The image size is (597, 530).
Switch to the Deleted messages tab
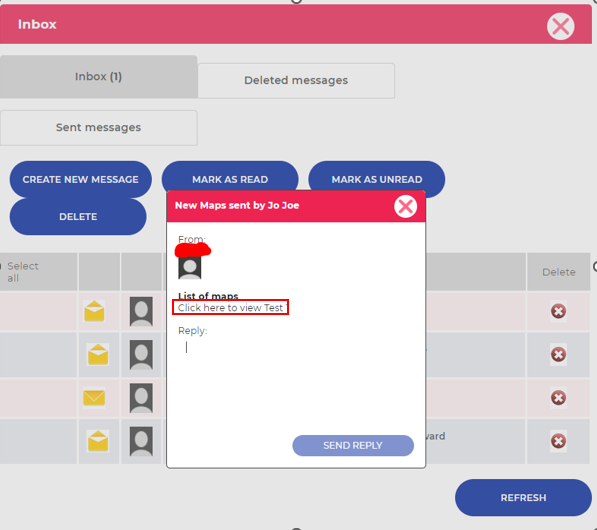click(296, 80)
